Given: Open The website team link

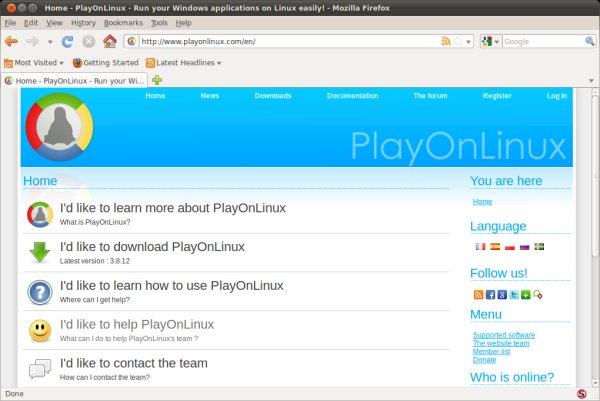Looking at the screenshot, I should click(x=501, y=343).
